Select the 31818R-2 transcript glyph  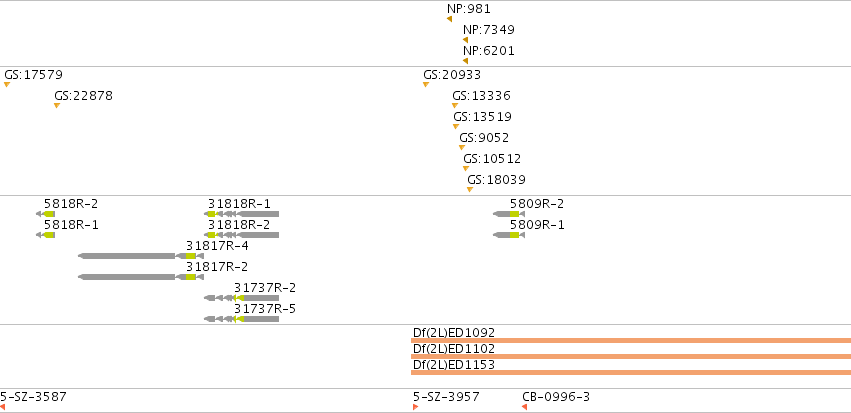243,235
